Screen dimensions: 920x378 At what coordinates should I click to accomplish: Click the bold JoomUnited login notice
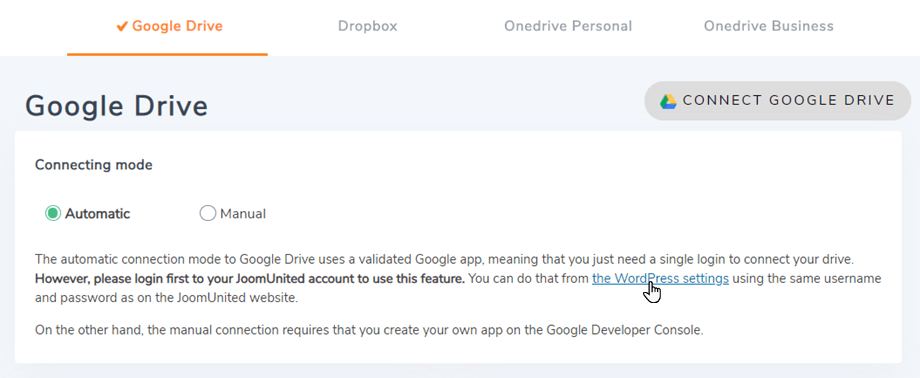[x=250, y=279]
